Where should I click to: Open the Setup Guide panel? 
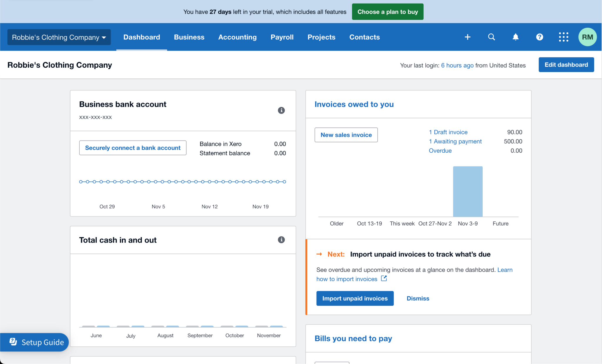point(34,342)
